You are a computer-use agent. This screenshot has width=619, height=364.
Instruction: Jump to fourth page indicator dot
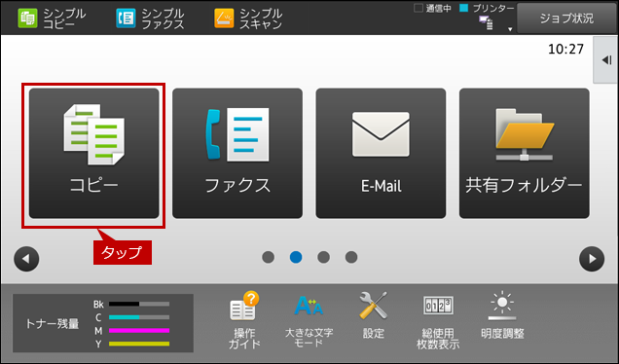[x=351, y=257]
